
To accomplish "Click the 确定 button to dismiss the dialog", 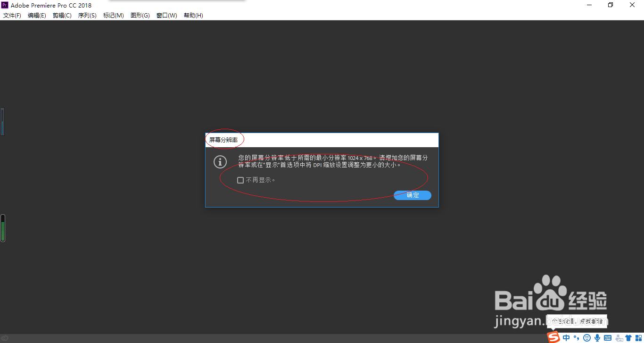I will click(412, 195).
